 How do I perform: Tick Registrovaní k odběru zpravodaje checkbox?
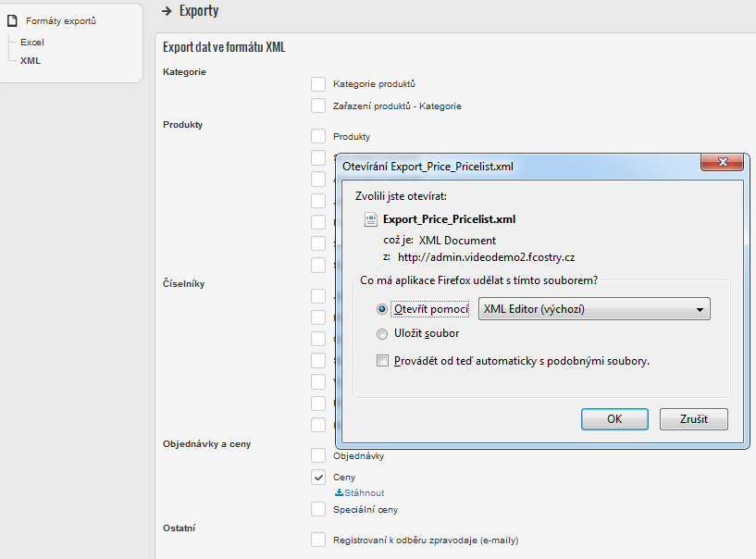(x=318, y=540)
